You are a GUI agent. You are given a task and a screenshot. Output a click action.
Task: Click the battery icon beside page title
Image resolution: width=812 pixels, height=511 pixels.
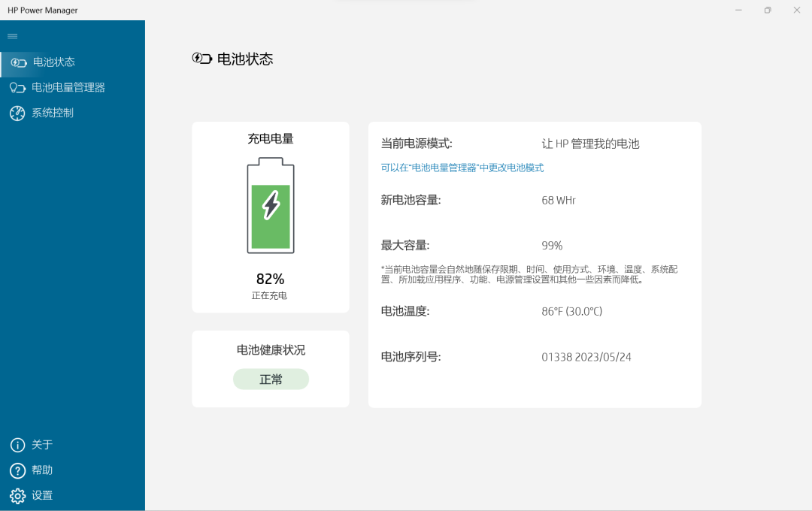pyautogui.click(x=202, y=59)
